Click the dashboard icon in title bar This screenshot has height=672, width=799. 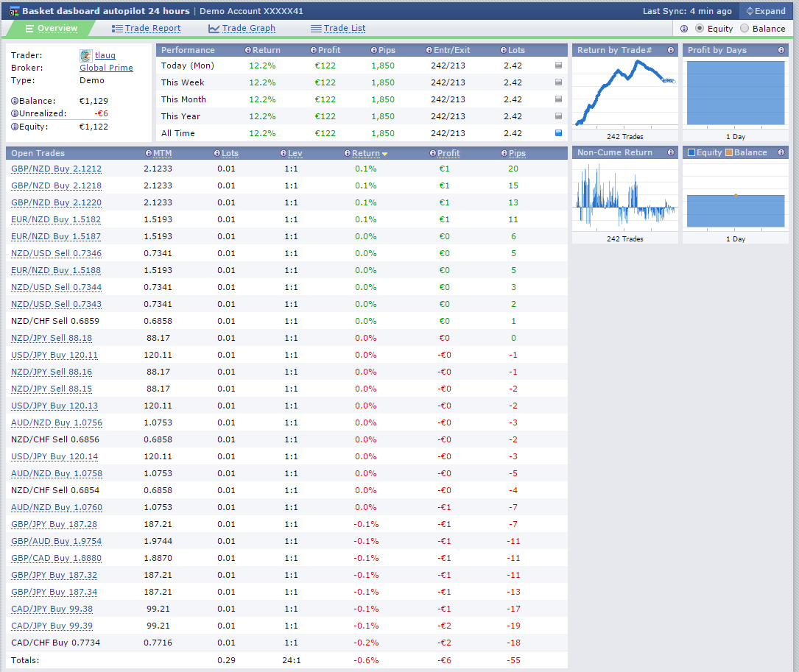14,11
